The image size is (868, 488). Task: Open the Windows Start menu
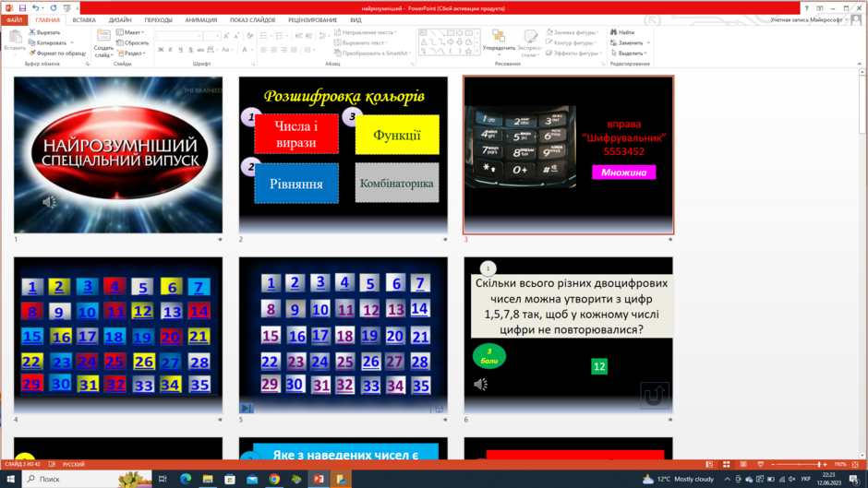[x=10, y=479]
